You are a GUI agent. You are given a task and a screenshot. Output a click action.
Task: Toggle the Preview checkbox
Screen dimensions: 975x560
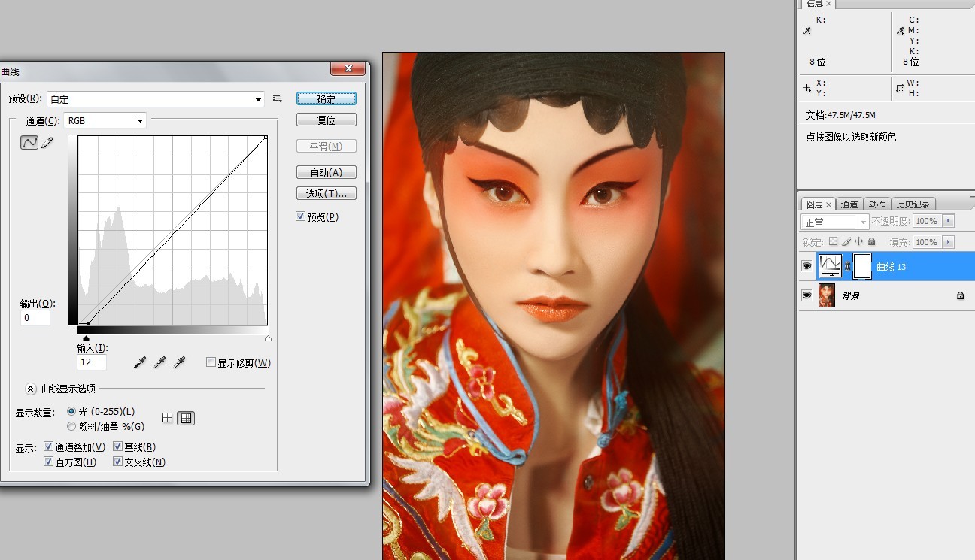click(x=301, y=216)
